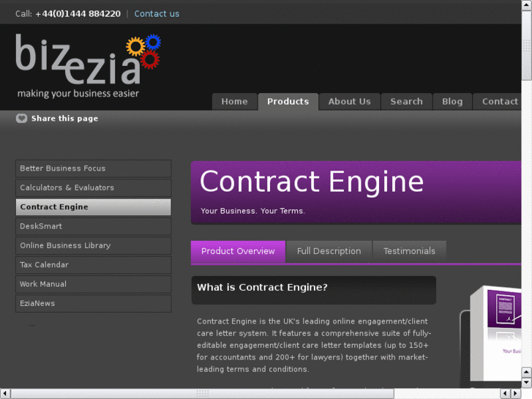Open the Blog navigation tab
This screenshot has width=532, height=399.
(452, 102)
